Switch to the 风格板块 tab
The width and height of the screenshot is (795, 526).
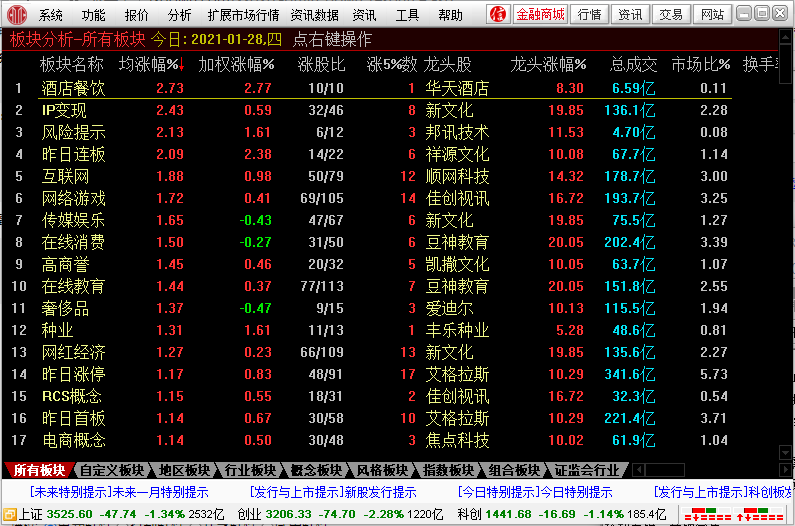[382, 470]
